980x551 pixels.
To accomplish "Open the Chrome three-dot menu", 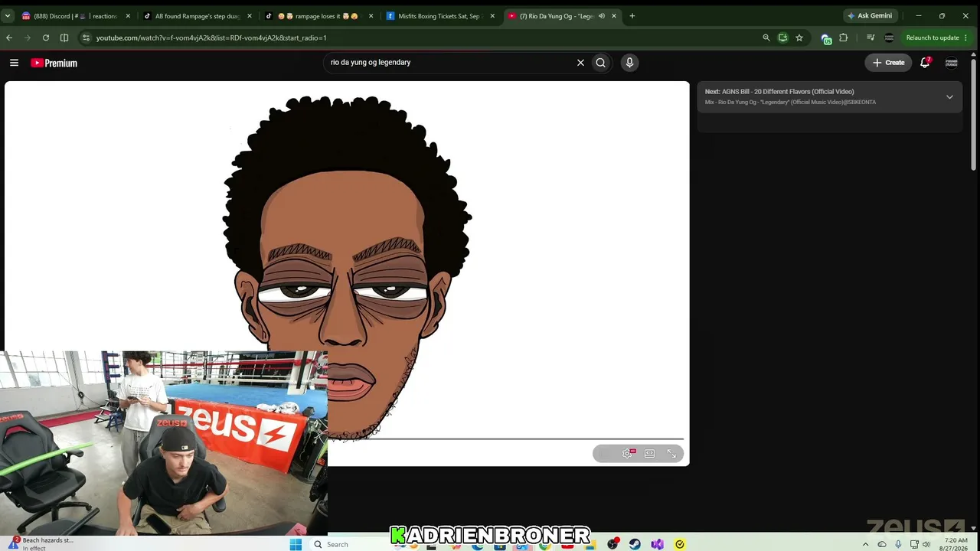I will 965,37.
